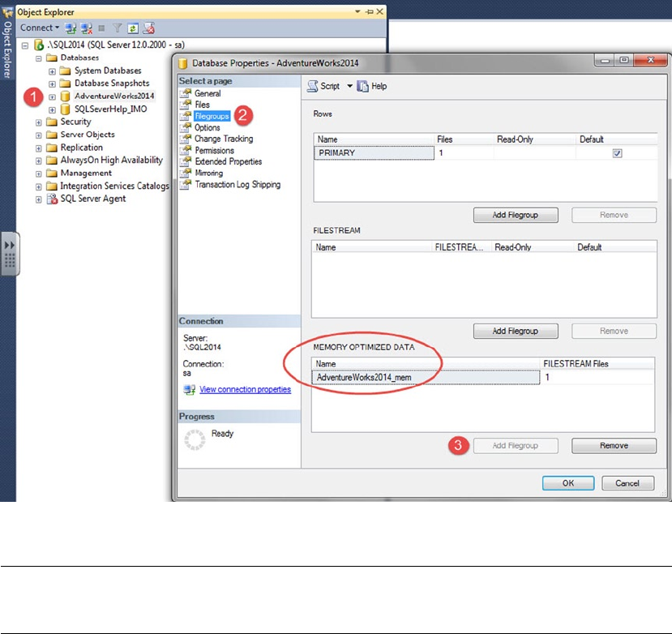The image size is (672, 634).
Task: Click Connect Object Explorer toolbar icon
Action: [71, 28]
